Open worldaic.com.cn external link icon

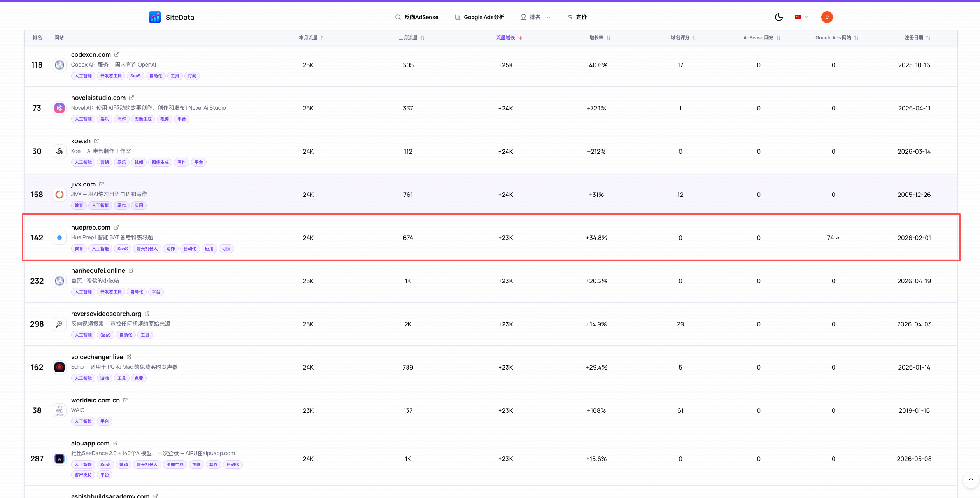click(126, 400)
